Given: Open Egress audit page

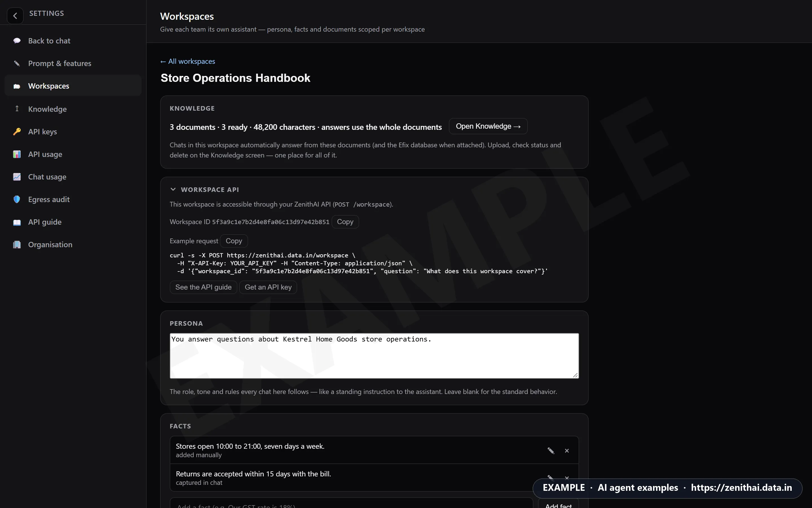Looking at the screenshot, I should pyautogui.click(x=73, y=199).
